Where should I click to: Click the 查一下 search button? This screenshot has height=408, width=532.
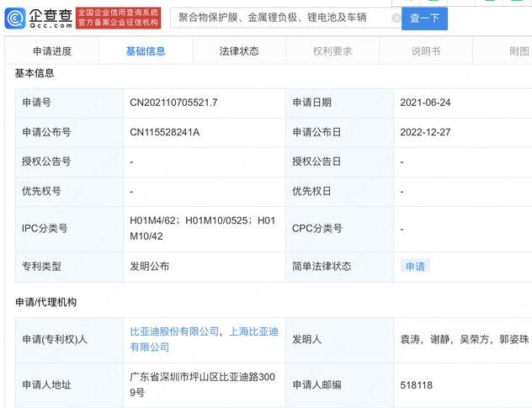pyautogui.click(x=424, y=18)
